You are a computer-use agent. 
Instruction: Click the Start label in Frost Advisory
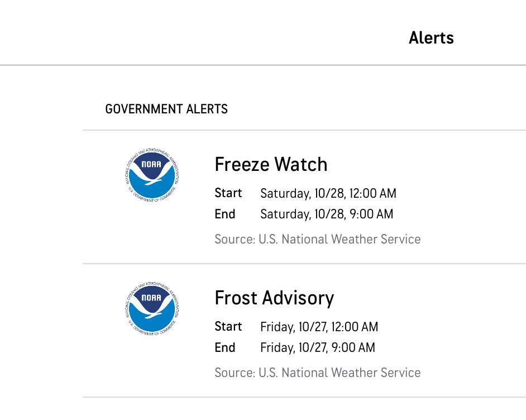pyautogui.click(x=228, y=327)
